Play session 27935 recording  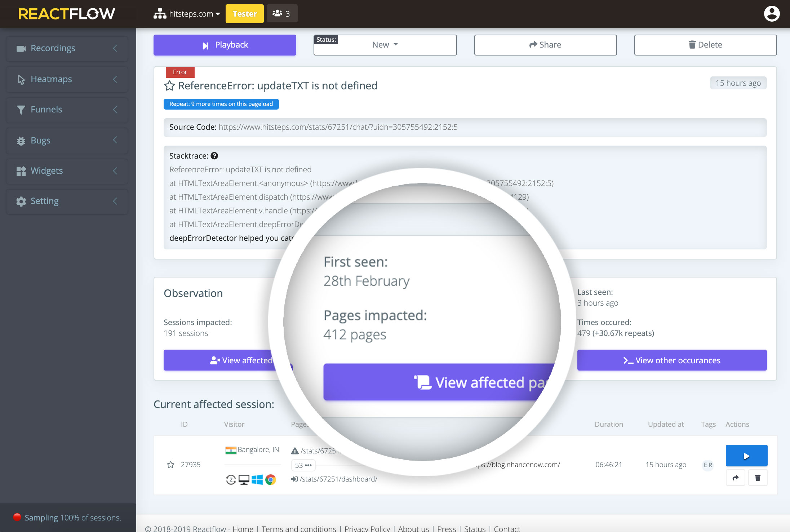pyautogui.click(x=746, y=456)
